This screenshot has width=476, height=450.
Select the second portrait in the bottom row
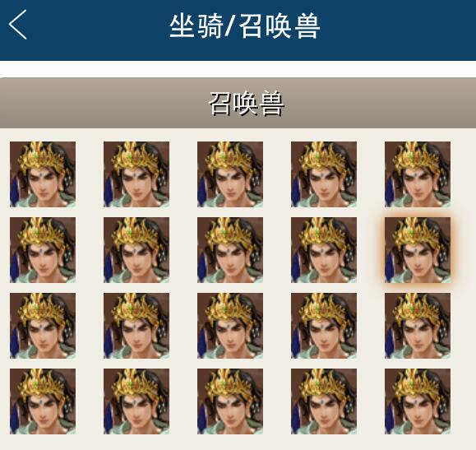tap(136, 401)
